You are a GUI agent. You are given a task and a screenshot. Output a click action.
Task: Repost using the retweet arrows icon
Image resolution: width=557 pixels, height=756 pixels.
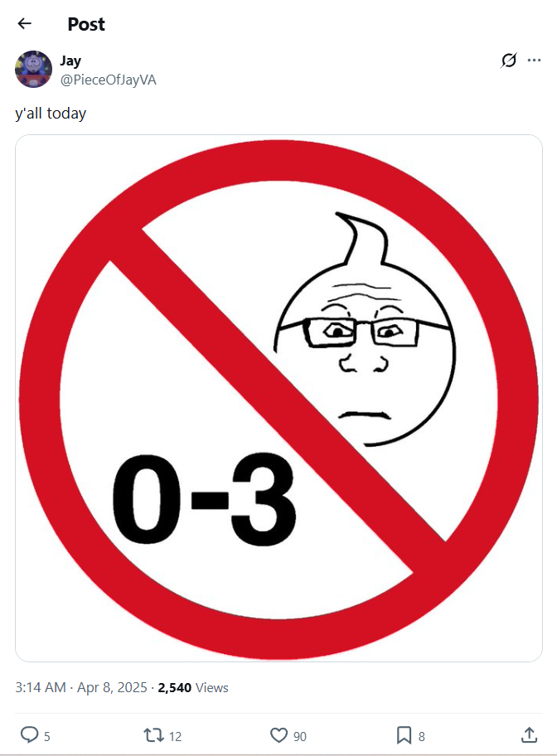pyautogui.click(x=153, y=734)
